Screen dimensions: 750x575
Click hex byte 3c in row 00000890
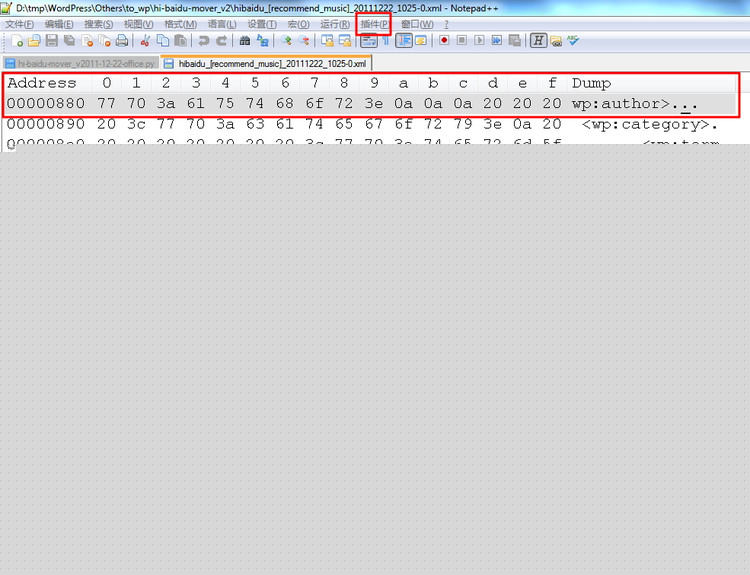pyautogui.click(x=136, y=124)
